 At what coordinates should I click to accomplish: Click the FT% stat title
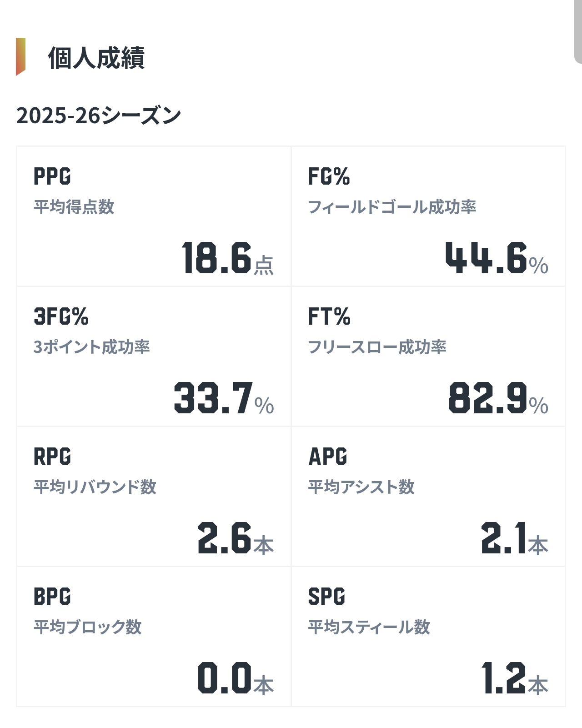click(x=329, y=316)
